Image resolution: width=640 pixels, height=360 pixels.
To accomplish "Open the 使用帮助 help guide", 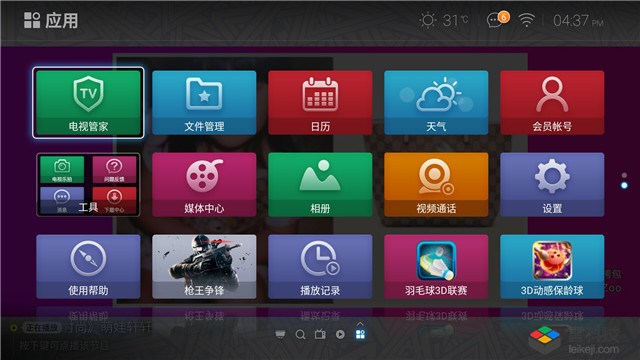I will (88, 267).
